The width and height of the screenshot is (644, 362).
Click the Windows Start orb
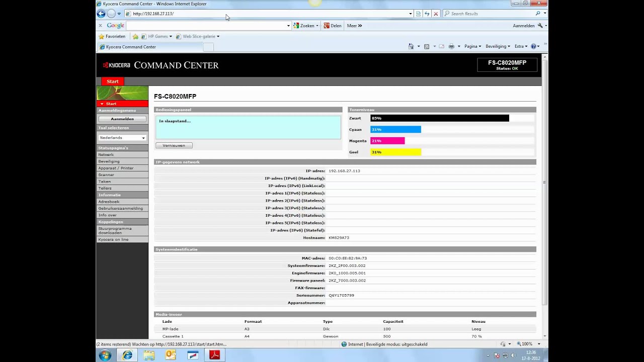105,355
